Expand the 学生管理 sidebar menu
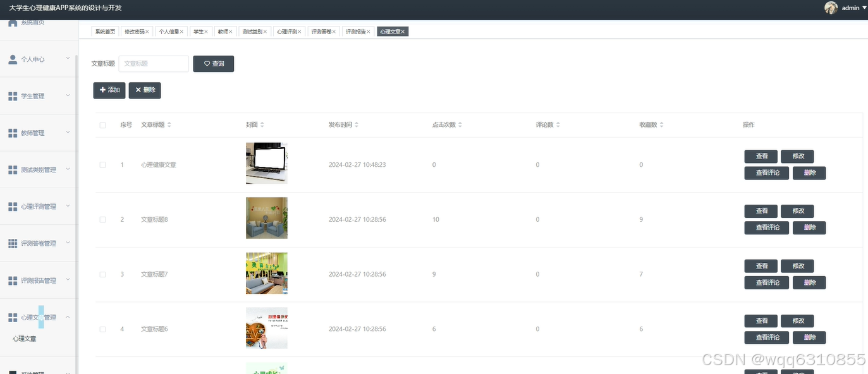 (68, 95)
